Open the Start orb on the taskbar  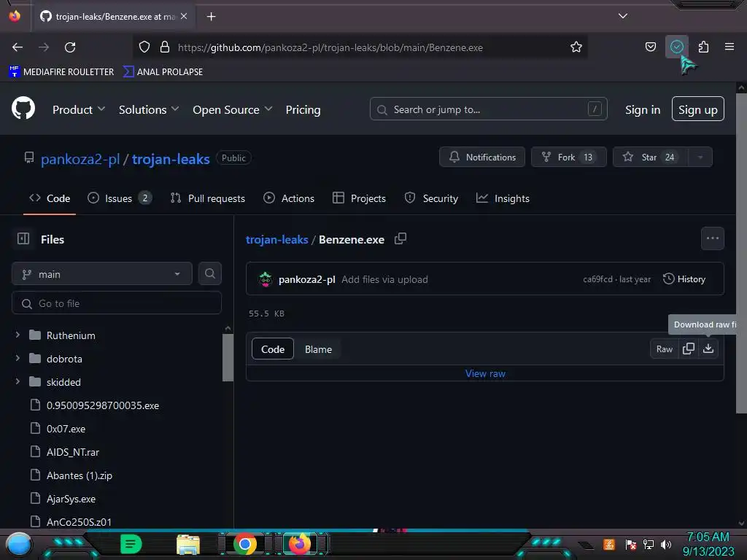[18, 544]
